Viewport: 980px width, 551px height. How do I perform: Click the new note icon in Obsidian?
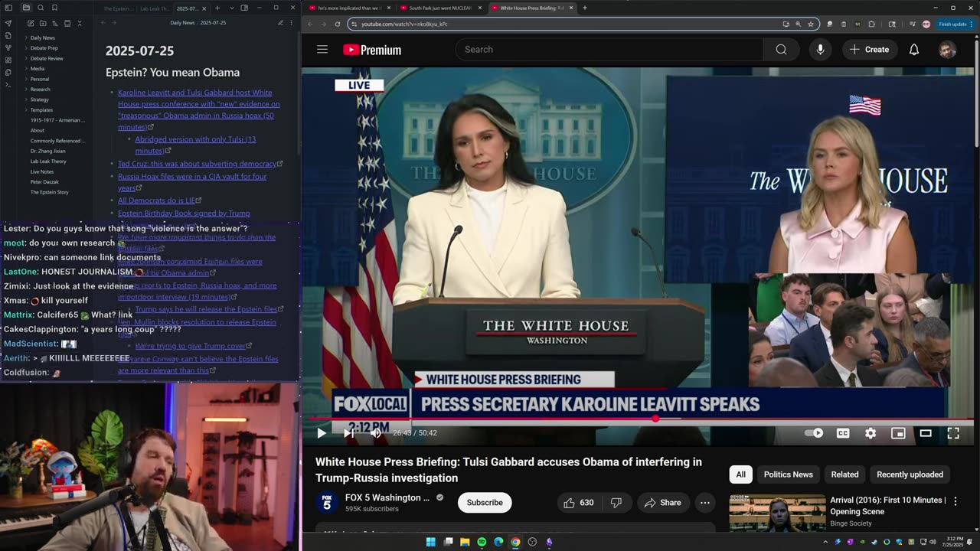click(x=30, y=24)
